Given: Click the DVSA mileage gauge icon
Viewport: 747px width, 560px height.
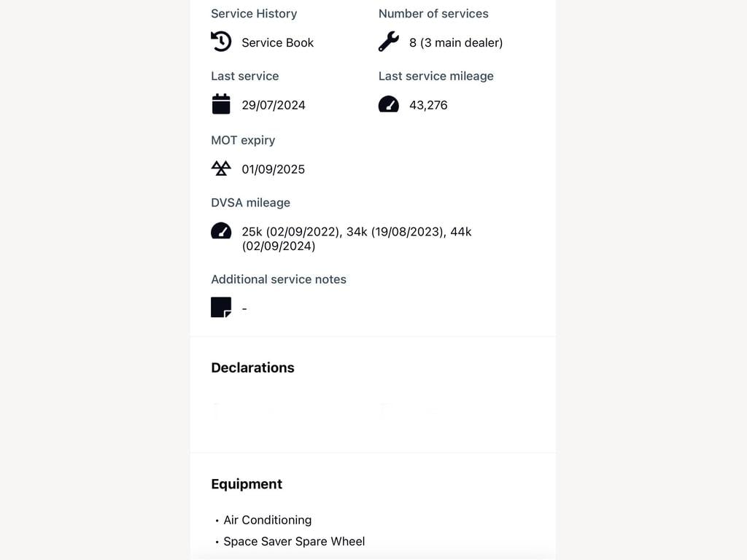Looking at the screenshot, I should (221, 230).
